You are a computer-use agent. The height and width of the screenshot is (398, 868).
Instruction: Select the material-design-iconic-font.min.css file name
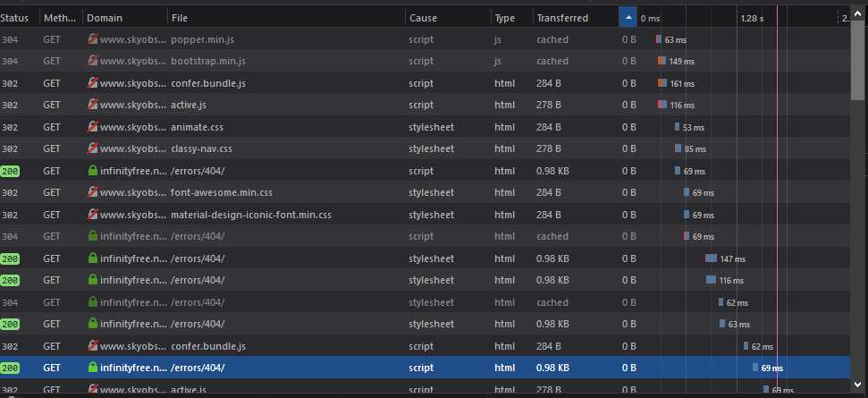click(251, 215)
